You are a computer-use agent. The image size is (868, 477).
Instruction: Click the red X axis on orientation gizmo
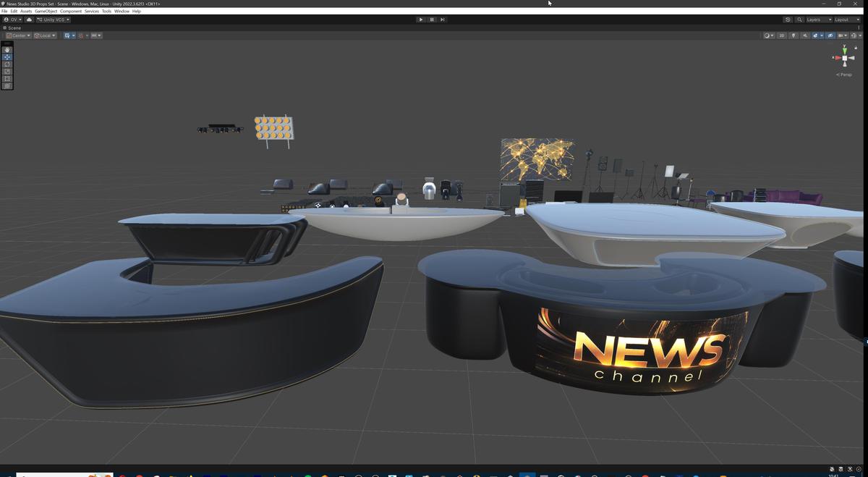pyautogui.click(x=838, y=58)
